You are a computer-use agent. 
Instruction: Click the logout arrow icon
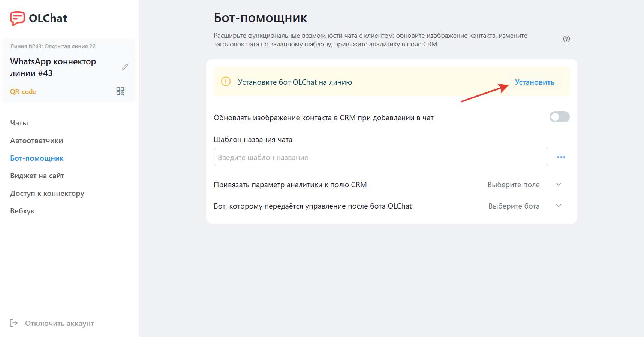pos(14,323)
